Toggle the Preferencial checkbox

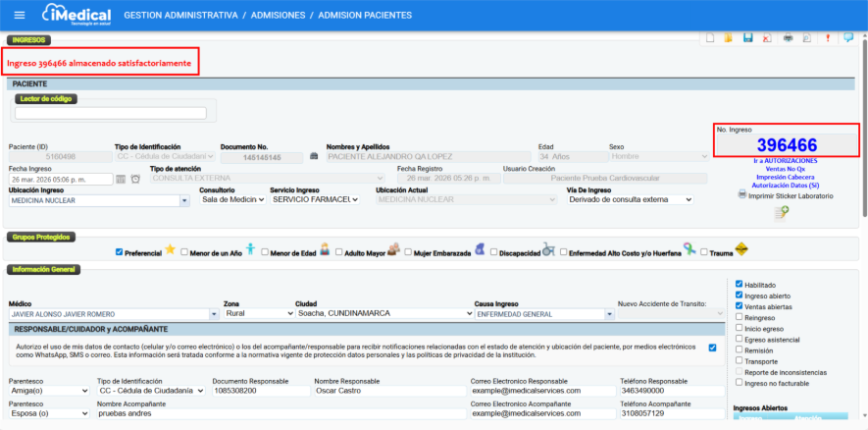(120, 251)
